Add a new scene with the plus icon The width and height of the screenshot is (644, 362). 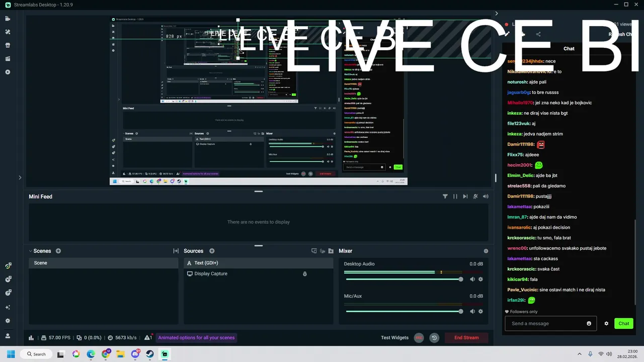point(58,251)
